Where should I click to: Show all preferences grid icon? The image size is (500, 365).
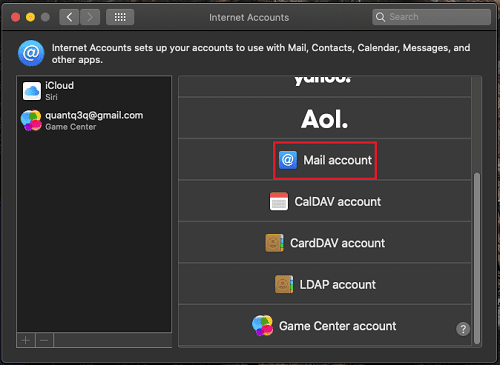click(120, 17)
